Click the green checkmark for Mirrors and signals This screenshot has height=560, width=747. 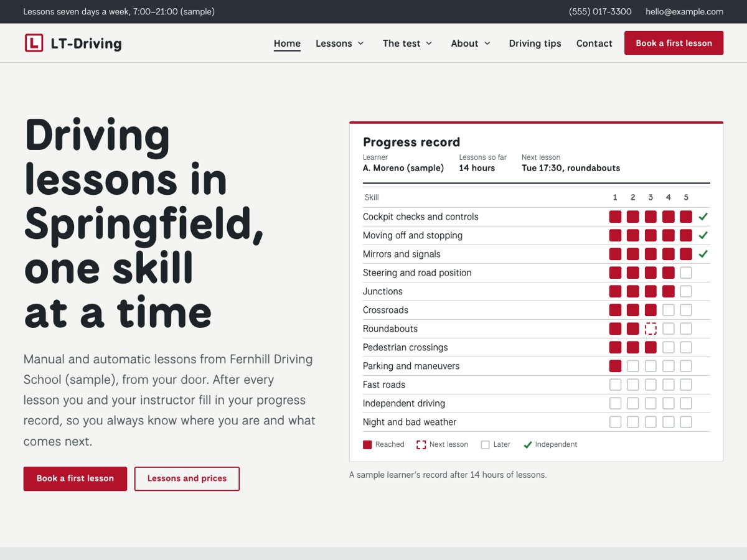click(703, 254)
